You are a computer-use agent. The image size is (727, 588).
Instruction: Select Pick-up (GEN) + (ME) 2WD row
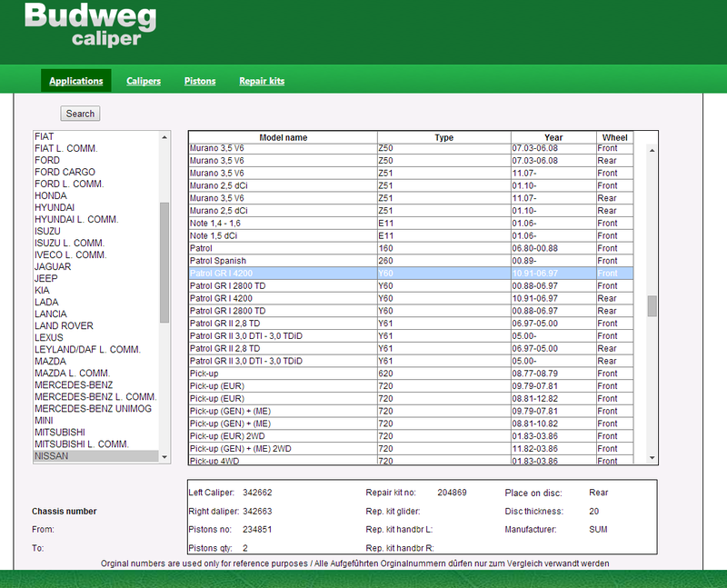[411, 448]
